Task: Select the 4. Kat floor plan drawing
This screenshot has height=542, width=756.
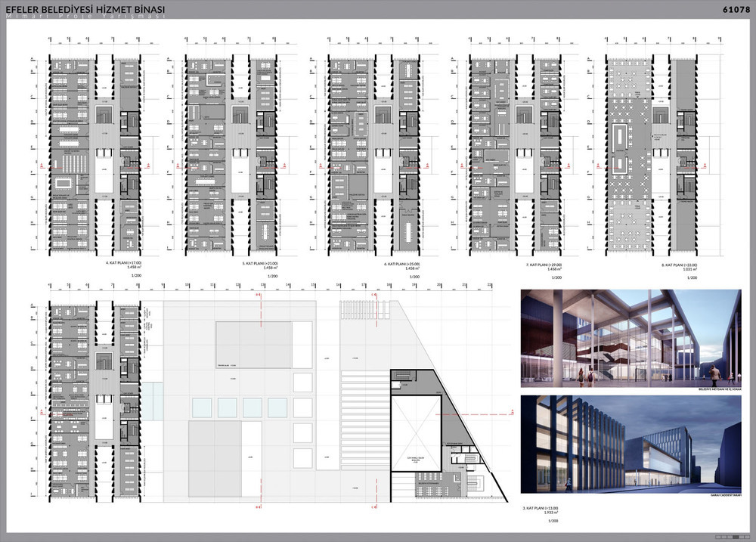Action: pos(97,155)
